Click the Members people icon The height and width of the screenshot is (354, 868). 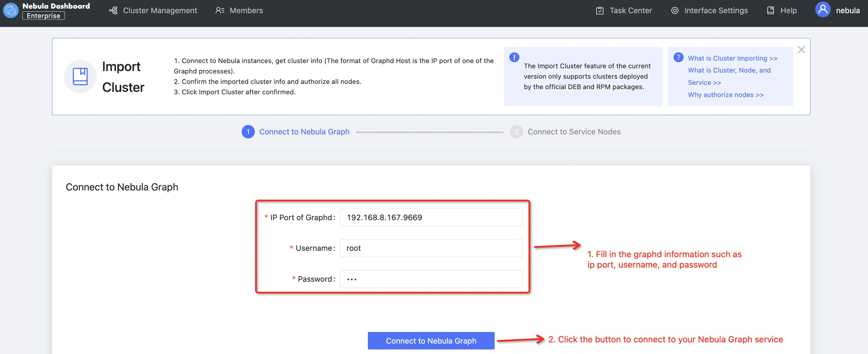pos(219,10)
